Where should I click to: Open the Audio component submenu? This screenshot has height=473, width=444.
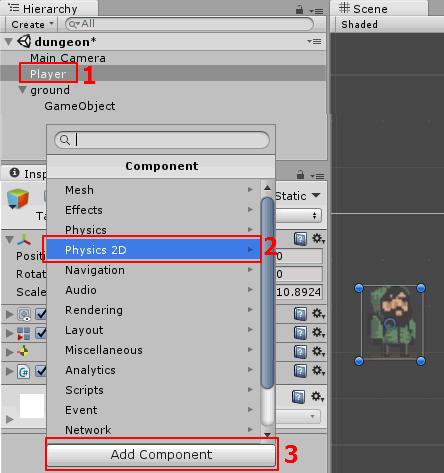153,290
